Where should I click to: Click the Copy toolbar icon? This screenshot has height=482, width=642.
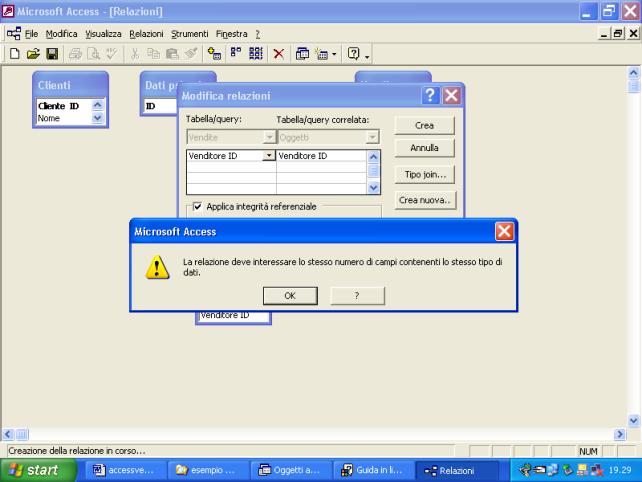154,54
